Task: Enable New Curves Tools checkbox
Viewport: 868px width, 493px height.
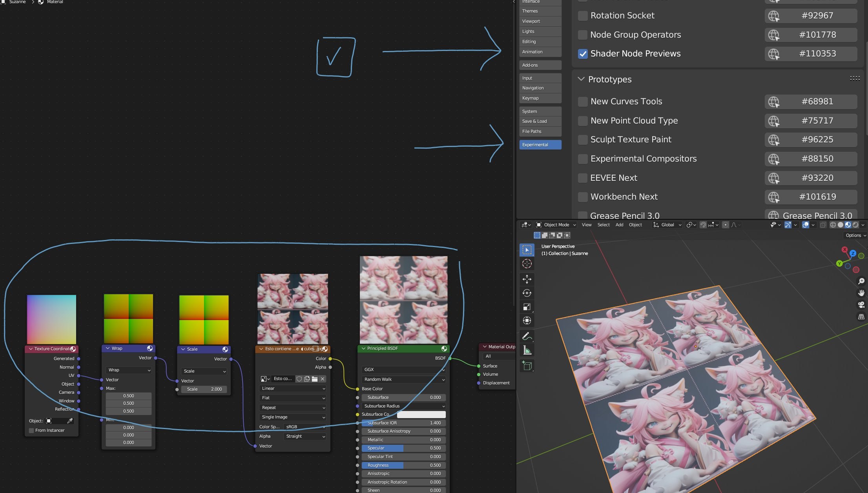Action: coord(583,102)
